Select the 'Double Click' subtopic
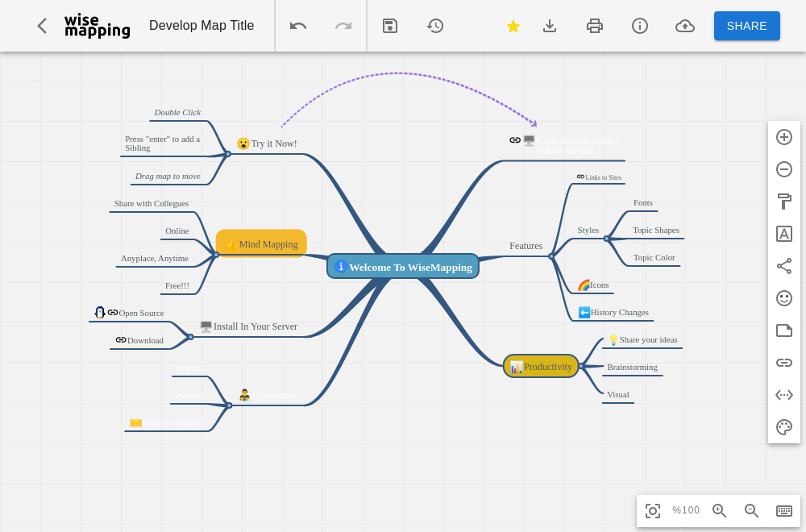 tap(177, 113)
